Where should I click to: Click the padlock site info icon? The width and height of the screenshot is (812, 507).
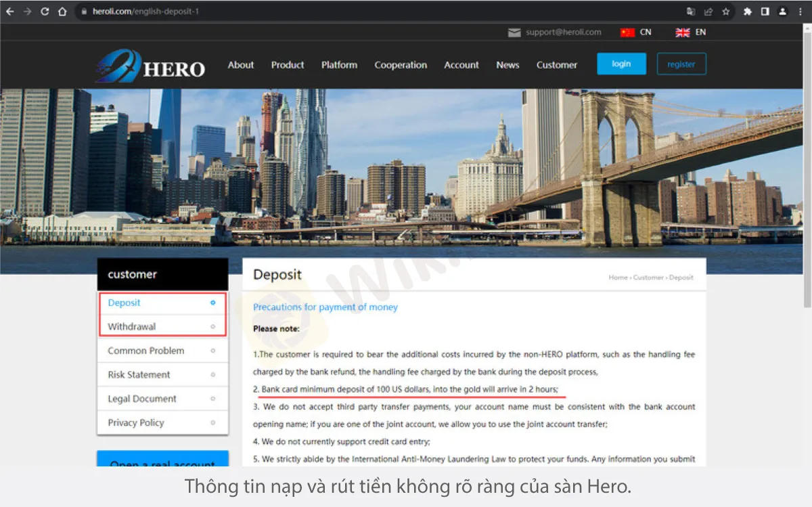(84, 12)
